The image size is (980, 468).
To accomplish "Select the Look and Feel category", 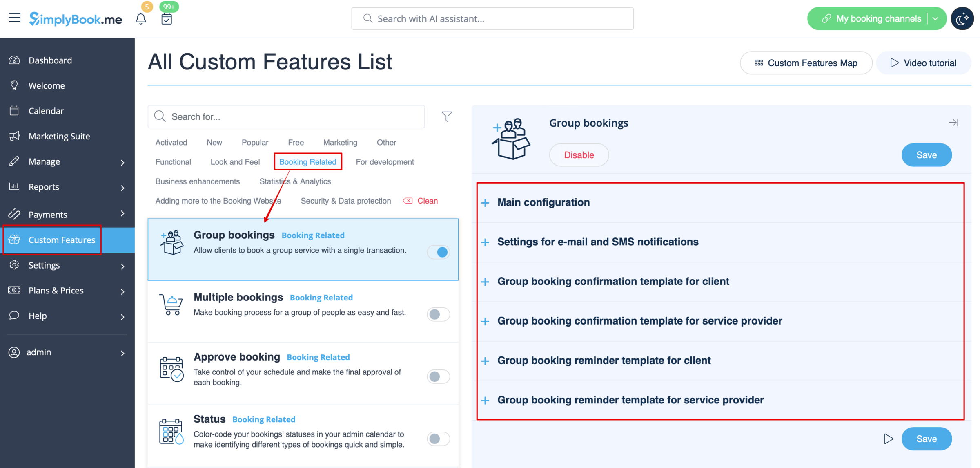I will pos(235,161).
